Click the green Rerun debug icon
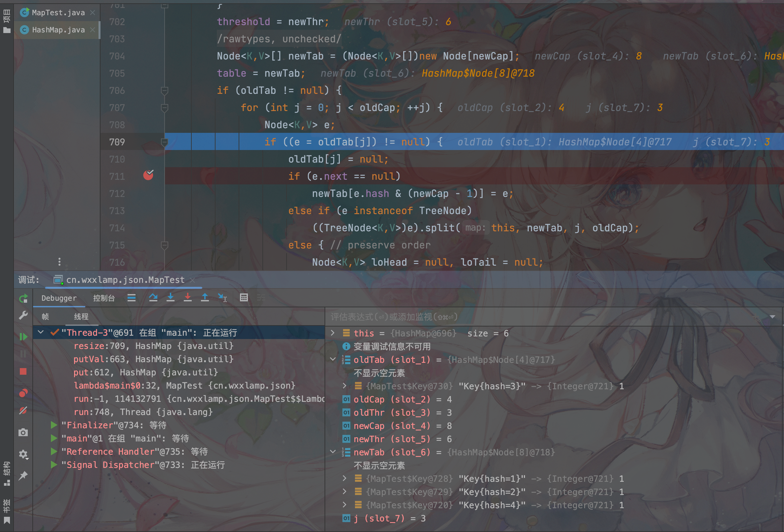Screen dimensions: 784x532 (23, 299)
